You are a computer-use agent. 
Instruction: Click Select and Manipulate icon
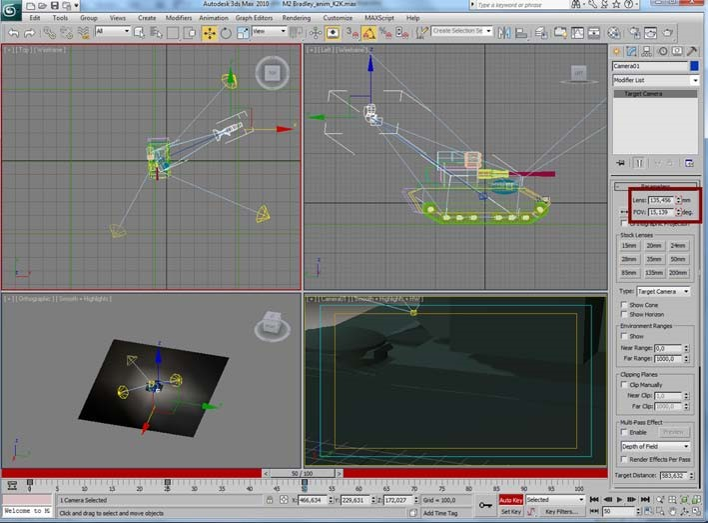pos(316,33)
